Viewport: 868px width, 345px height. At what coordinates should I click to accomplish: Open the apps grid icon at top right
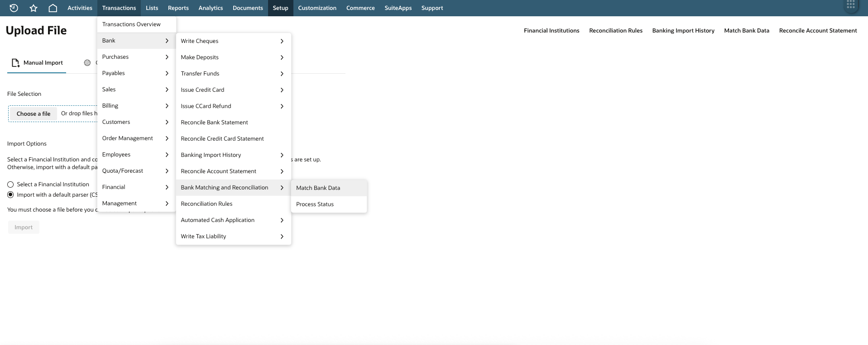851,5
